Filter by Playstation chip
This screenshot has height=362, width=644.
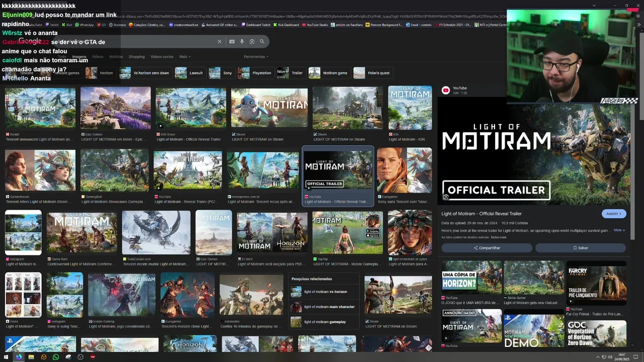(x=255, y=73)
